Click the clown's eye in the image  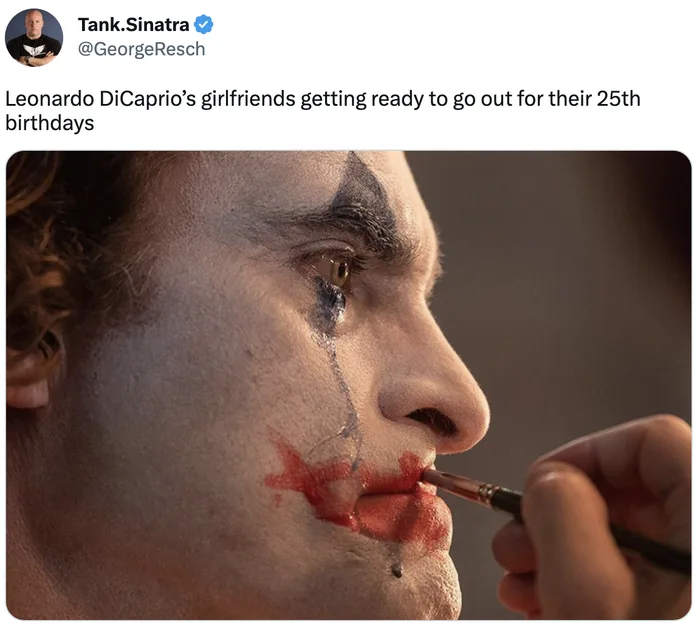pyautogui.click(x=340, y=269)
